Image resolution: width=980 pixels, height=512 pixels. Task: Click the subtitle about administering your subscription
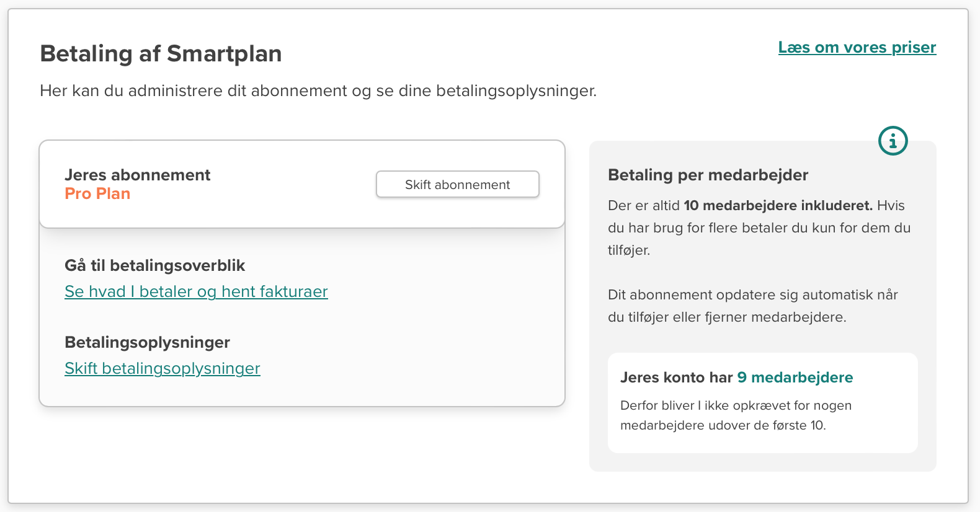(x=318, y=91)
